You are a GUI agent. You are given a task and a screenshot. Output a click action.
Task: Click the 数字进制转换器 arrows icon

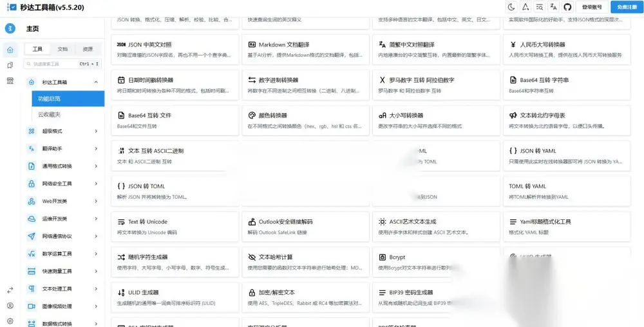252,80
